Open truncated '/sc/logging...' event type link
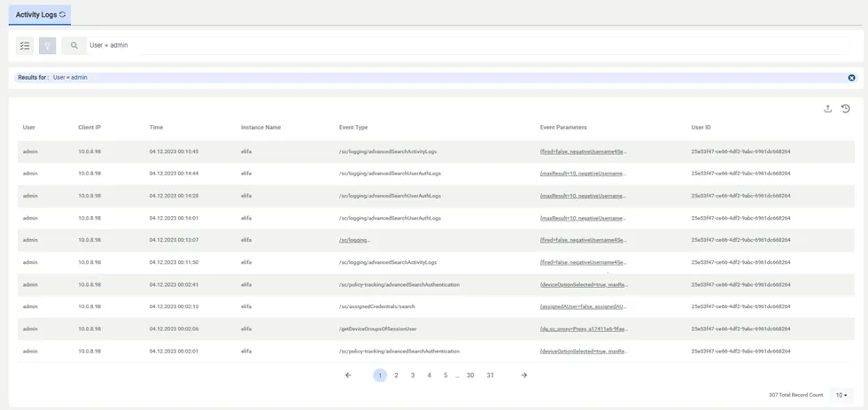The height and width of the screenshot is (410, 868). (x=354, y=240)
